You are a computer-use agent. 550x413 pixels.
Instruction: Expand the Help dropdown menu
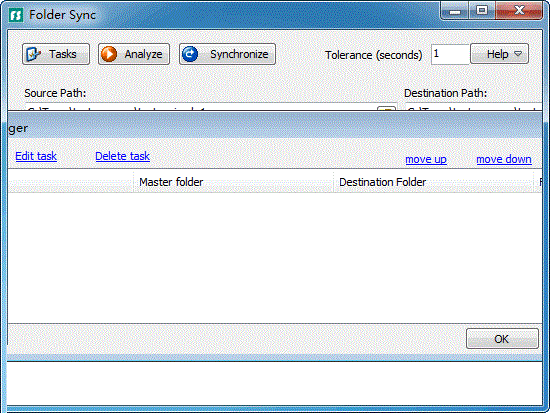click(499, 54)
